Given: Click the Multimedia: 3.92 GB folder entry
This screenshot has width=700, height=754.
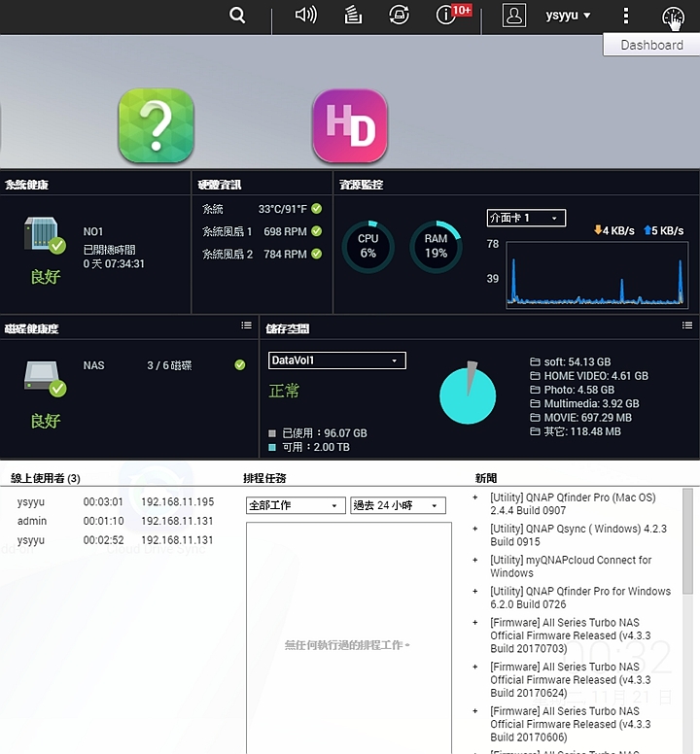Looking at the screenshot, I should point(584,403).
